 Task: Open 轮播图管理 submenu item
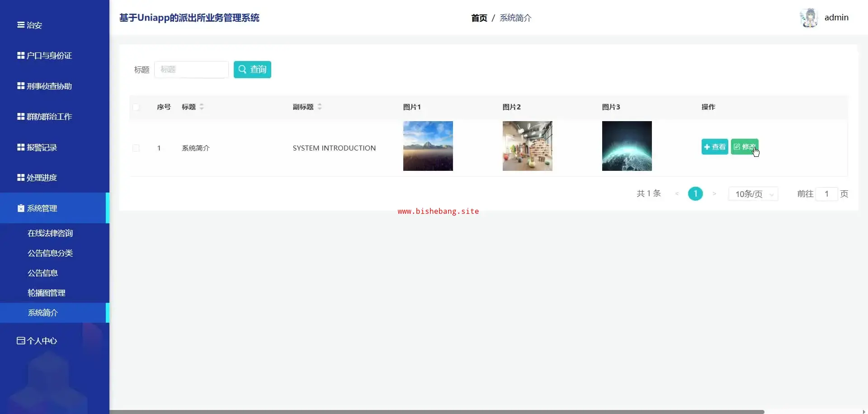tap(47, 293)
